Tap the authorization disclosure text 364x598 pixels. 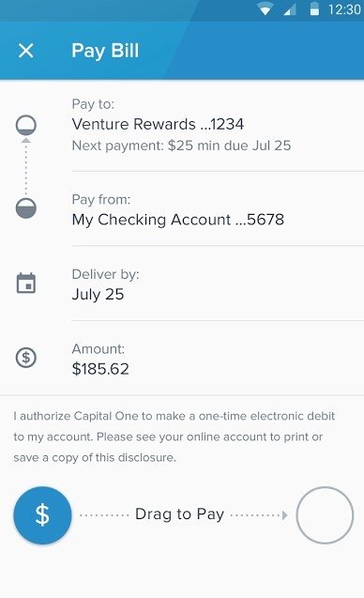point(174,437)
